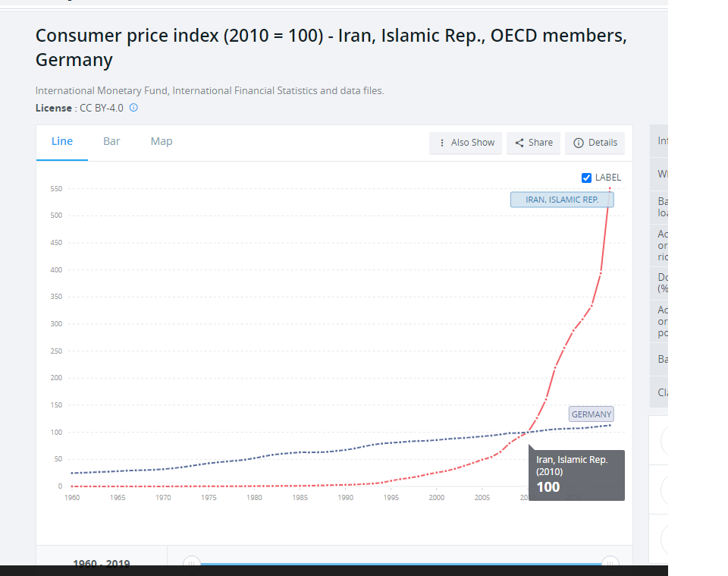The image size is (728, 576).
Task: Click the 1990 label on the x-axis
Action: [345, 498]
